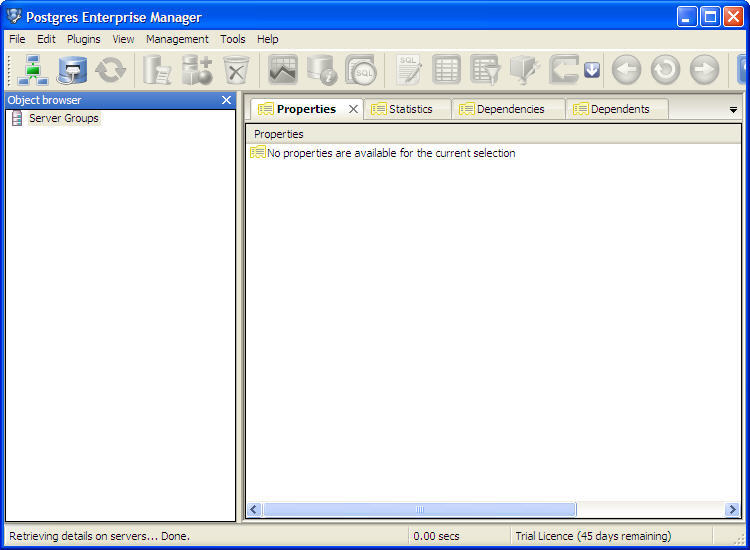Click the View filtered data icon
Screen dimensions: 750x550
[485, 70]
